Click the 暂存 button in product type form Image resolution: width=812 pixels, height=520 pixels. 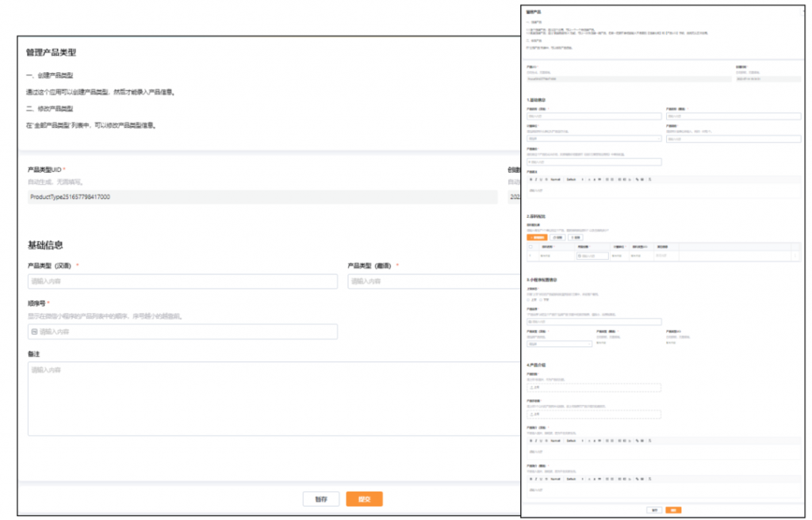[x=320, y=499]
